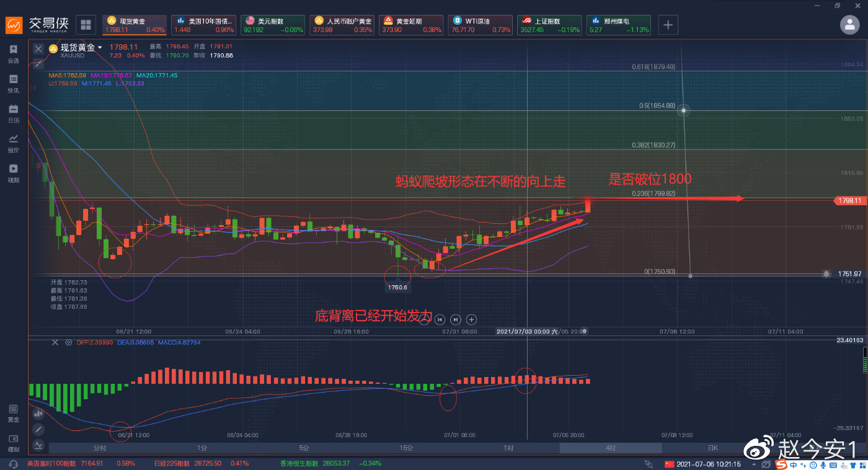Click the 0.236(1799.82) Fibonacci level label
This screenshot has width=868, height=470.
(x=653, y=193)
